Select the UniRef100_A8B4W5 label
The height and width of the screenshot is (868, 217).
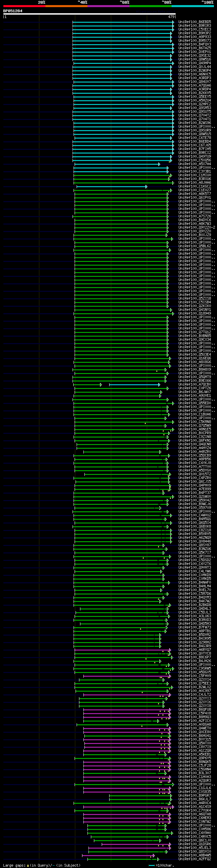point(195,855)
